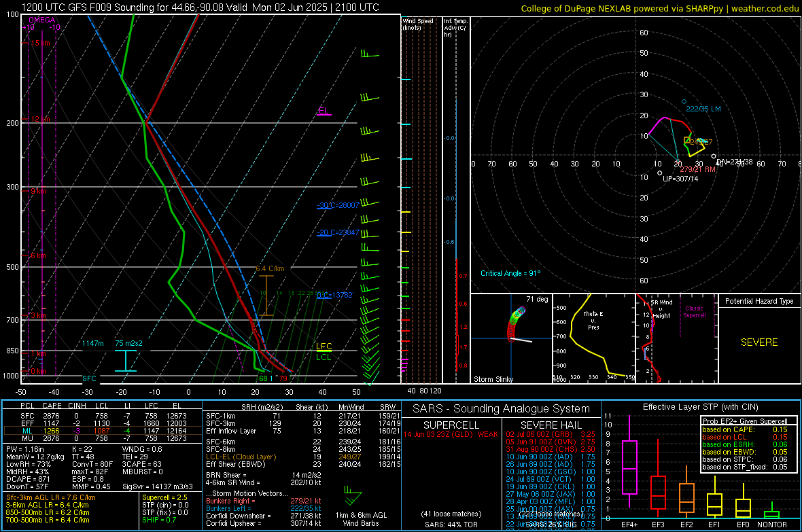
Task: Click the 'SR Wind v. Height' panel label
Action: (x=661, y=309)
